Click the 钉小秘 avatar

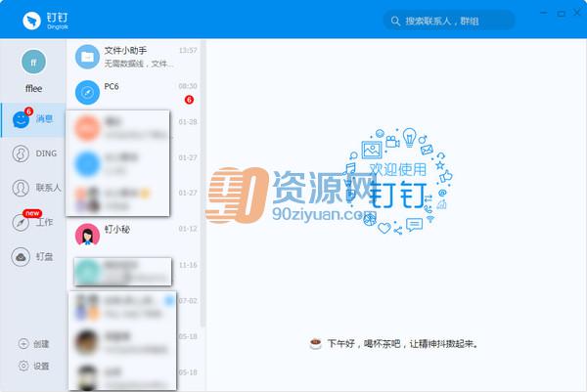tap(87, 235)
